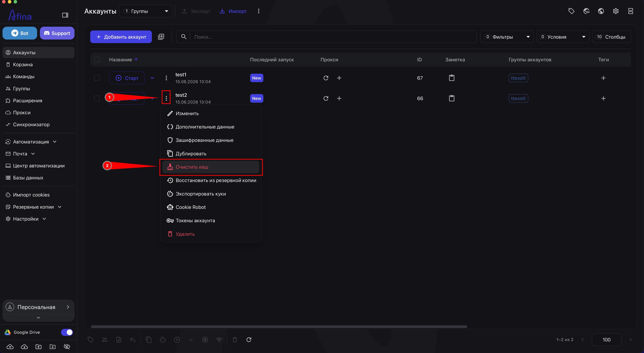Select Изменить in context menu
Image resolution: width=644 pixels, height=353 pixels.
click(x=211, y=113)
